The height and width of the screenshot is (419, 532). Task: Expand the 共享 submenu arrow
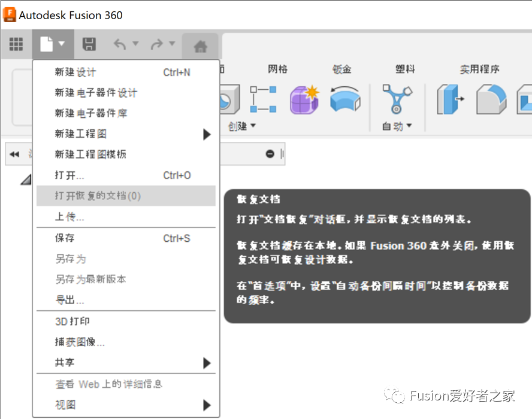[x=207, y=363]
